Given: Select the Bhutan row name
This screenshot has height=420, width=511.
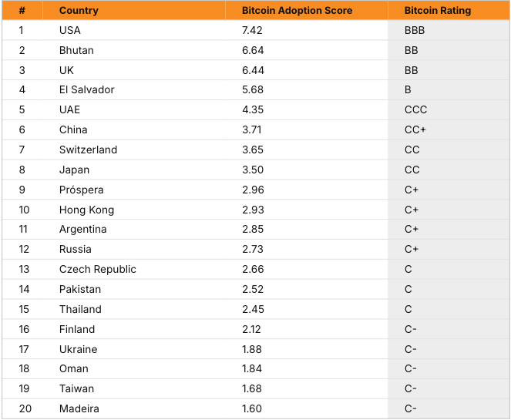Looking at the screenshot, I should point(76,51).
